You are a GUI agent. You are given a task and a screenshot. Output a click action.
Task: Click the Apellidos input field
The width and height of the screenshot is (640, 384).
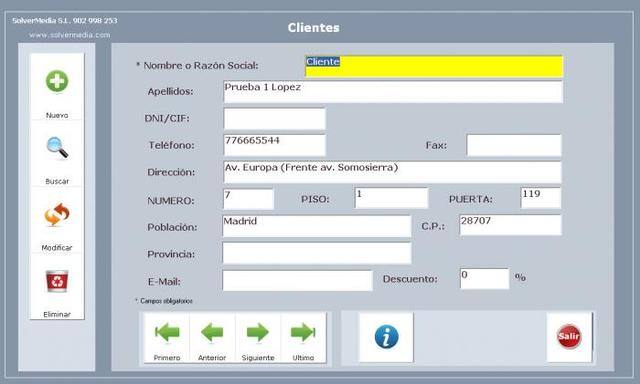pyautogui.click(x=393, y=92)
